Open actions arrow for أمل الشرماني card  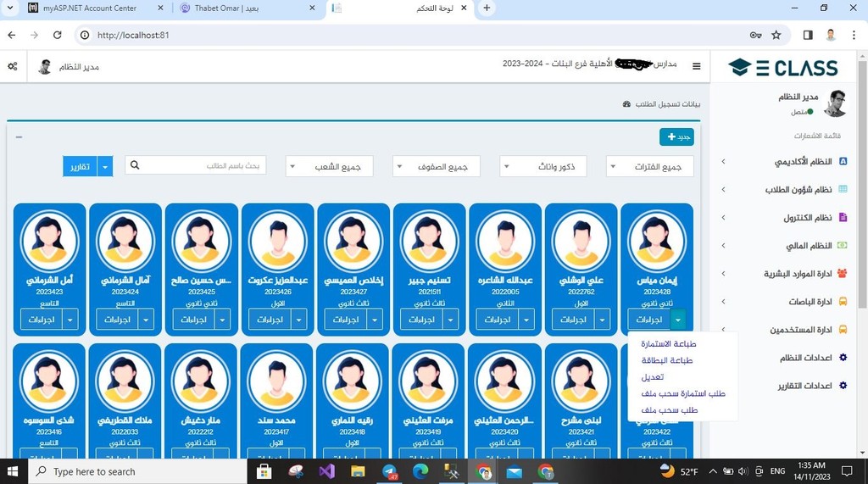(70, 320)
